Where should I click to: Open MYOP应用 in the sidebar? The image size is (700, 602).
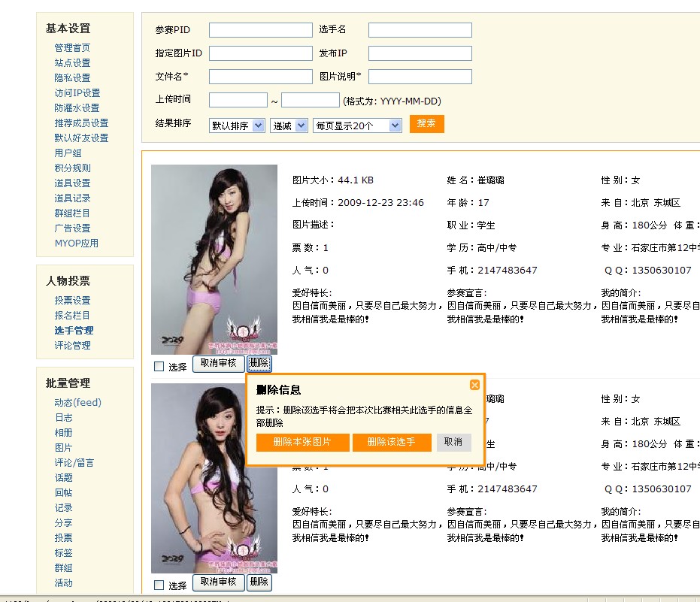(77, 244)
